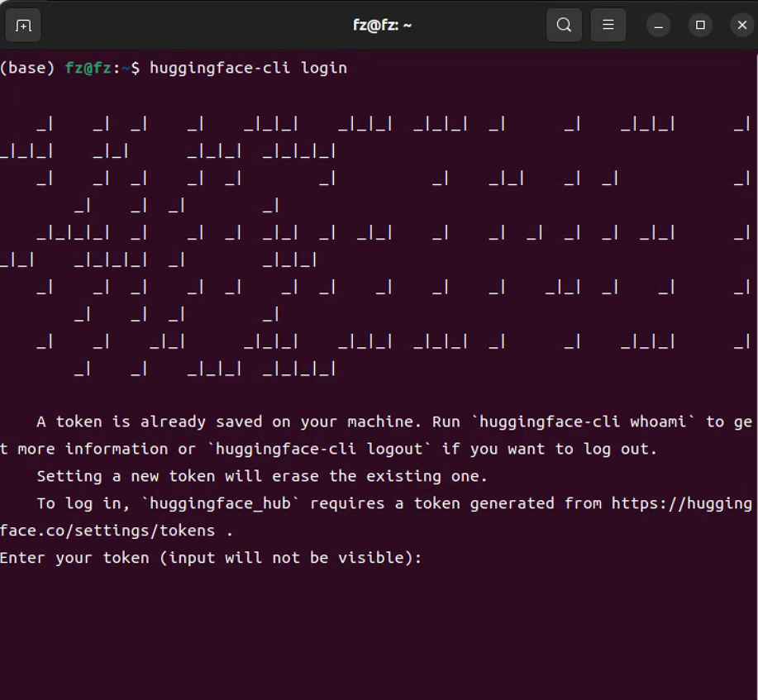Minimize the terminal window
The image size is (758, 700).
659,25
